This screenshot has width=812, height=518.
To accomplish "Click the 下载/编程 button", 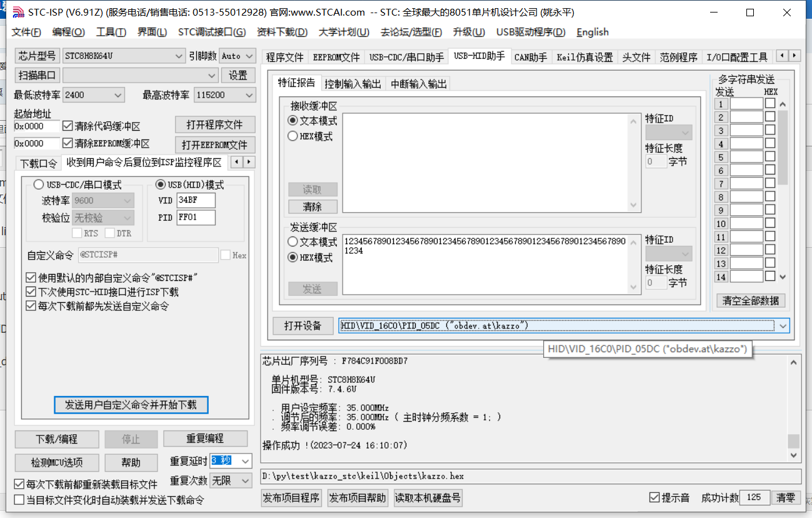I will (x=57, y=439).
